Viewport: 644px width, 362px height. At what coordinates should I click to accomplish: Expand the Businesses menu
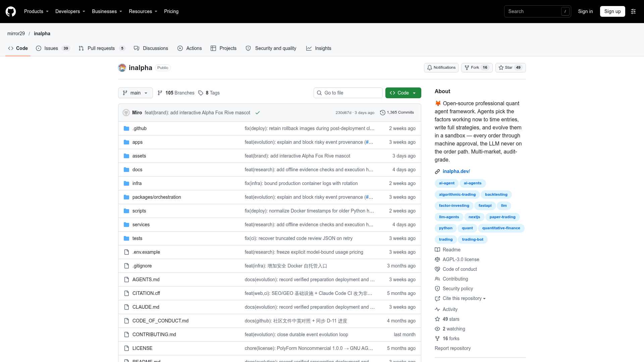pos(107,11)
